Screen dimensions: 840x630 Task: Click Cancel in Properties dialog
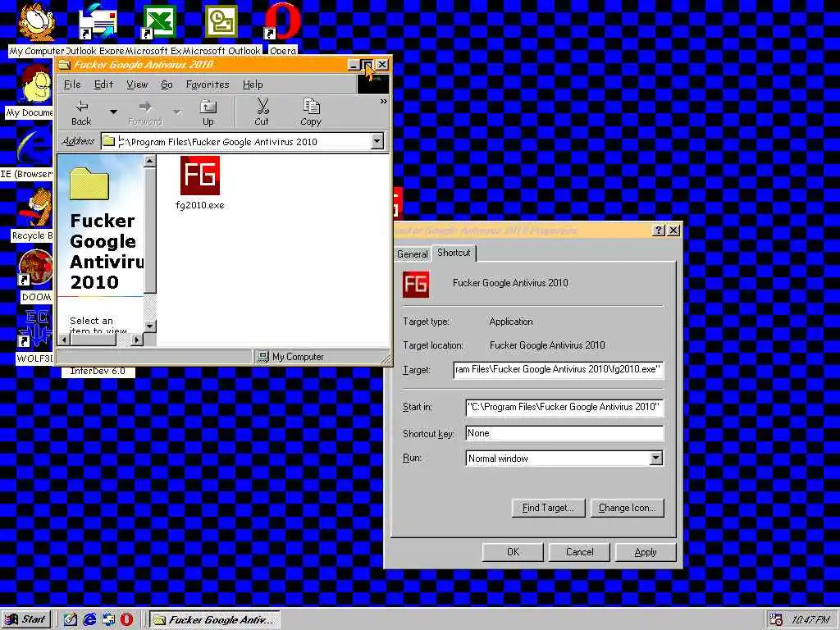579,552
